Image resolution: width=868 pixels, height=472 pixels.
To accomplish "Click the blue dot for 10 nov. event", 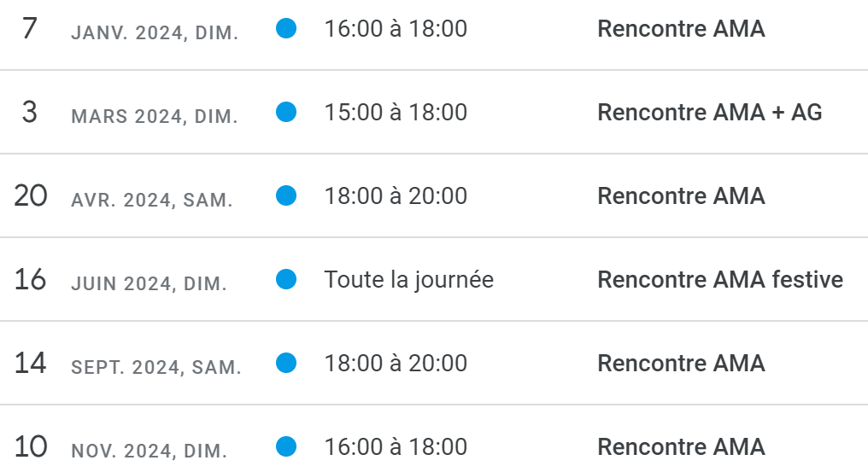I will click(286, 446).
